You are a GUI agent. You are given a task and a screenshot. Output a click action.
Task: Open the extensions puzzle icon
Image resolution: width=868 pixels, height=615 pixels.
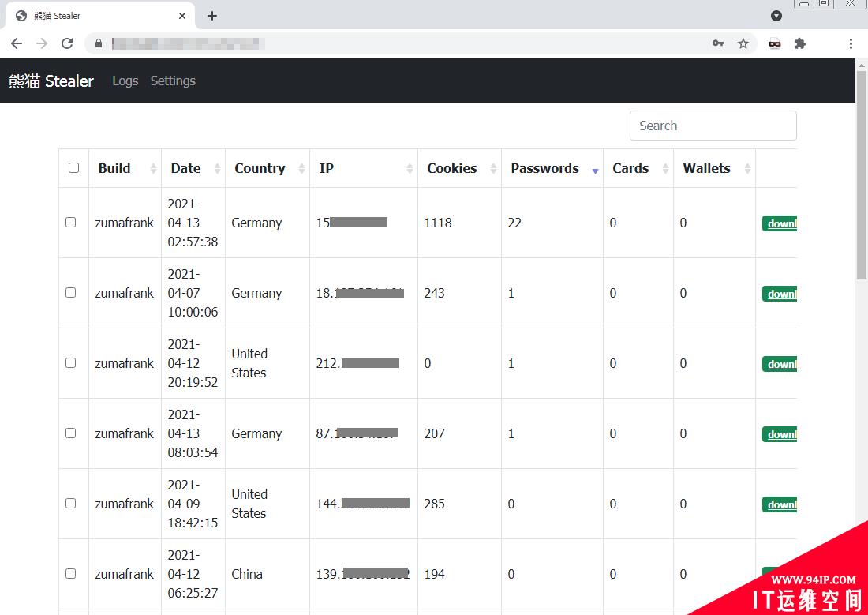tap(800, 43)
